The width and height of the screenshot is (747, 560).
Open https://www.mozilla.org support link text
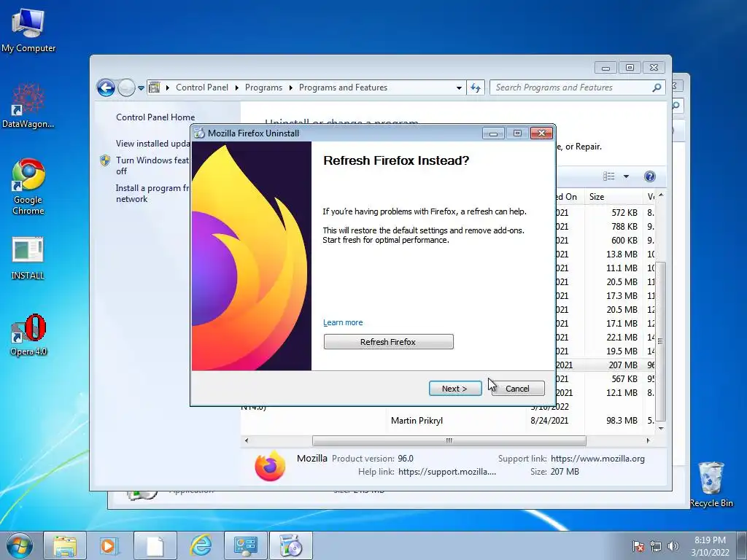click(597, 459)
